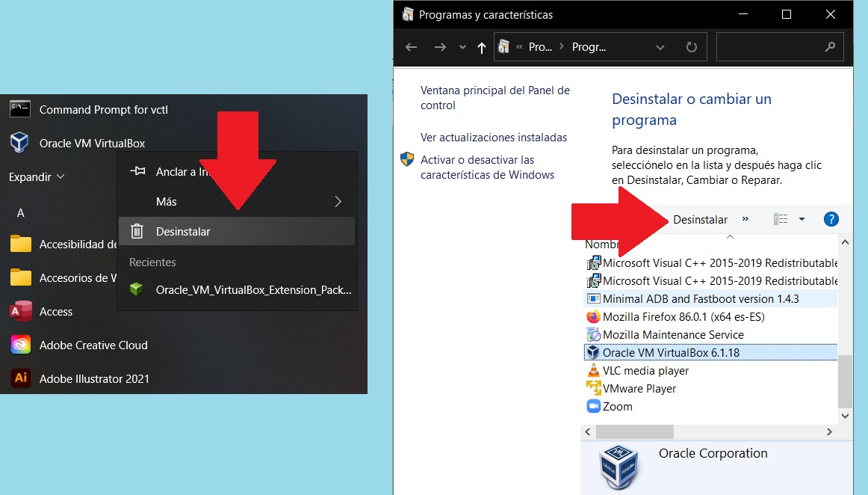Click the sort arrow above the Nombre column
Screen dimensions: 868x495
(x=730, y=237)
